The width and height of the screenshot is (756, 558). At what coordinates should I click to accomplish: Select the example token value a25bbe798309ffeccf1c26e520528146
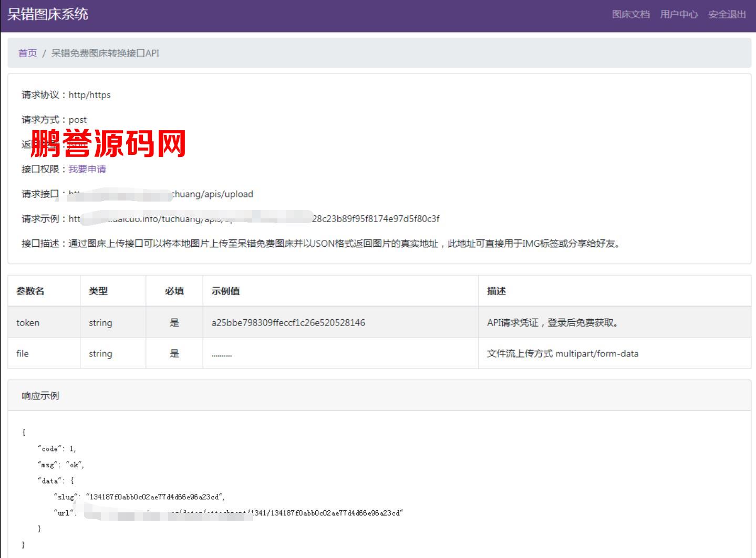[x=288, y=323]
